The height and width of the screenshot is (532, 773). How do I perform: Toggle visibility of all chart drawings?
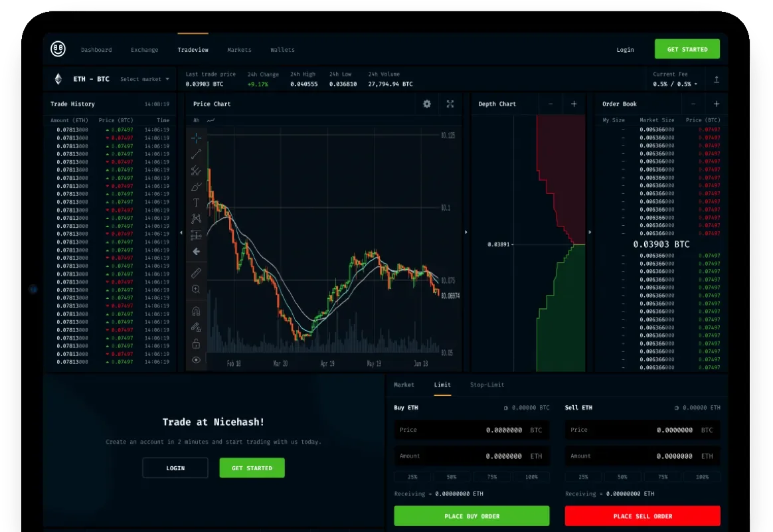click(196, 359)
